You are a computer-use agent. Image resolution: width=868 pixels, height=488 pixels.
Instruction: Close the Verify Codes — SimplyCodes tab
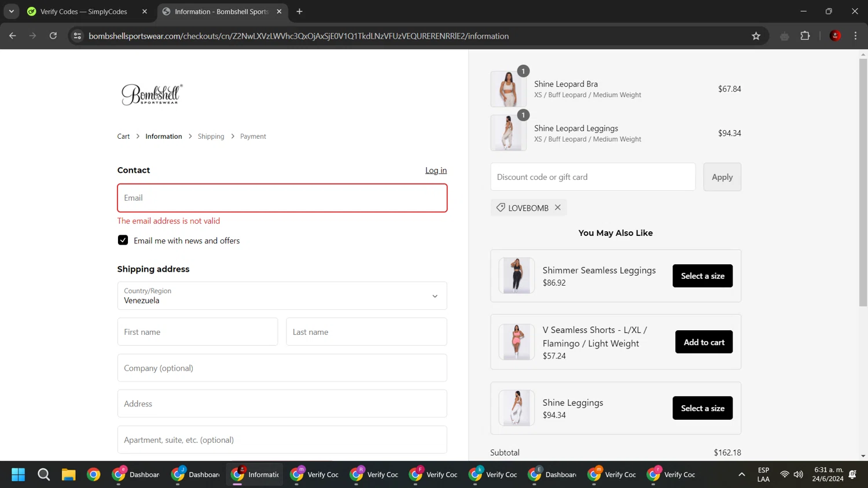[x=145, y=12]
